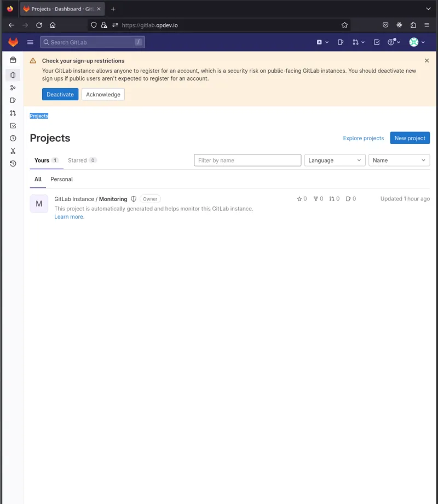
Task: Open the Merge requests sidebar icon
Action: pyautogui.click(x=13, y=113)
